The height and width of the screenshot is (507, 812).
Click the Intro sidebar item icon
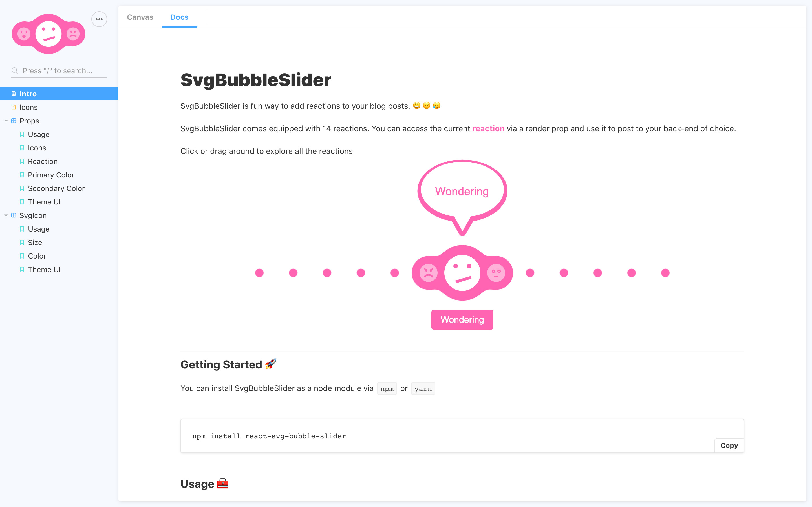14,94
